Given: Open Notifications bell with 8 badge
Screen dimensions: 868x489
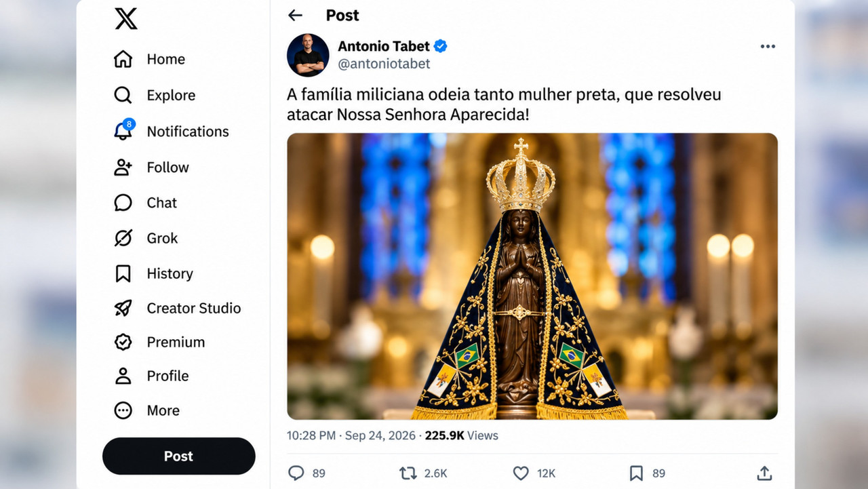Looking at the screenshot, I should point(123,130).
